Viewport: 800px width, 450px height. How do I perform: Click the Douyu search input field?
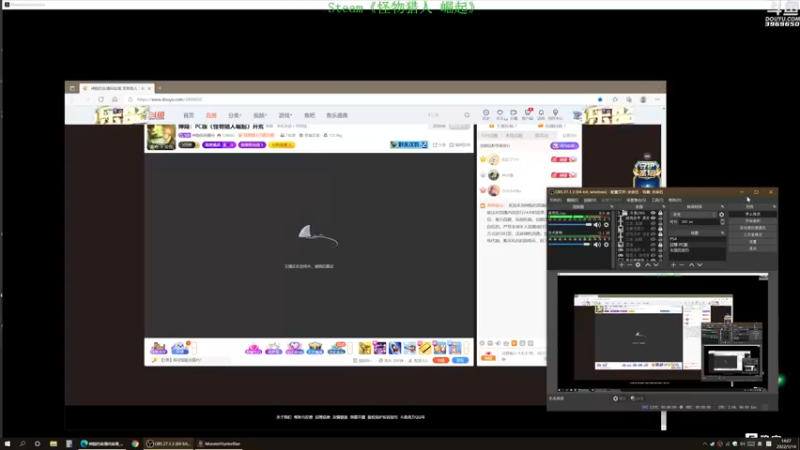click(x=444, y=115)
